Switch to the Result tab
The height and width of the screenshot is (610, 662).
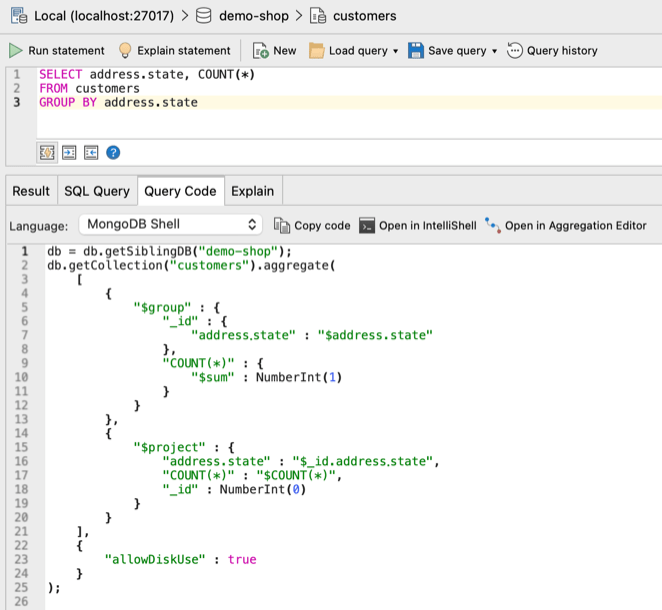tap(31, 191)
